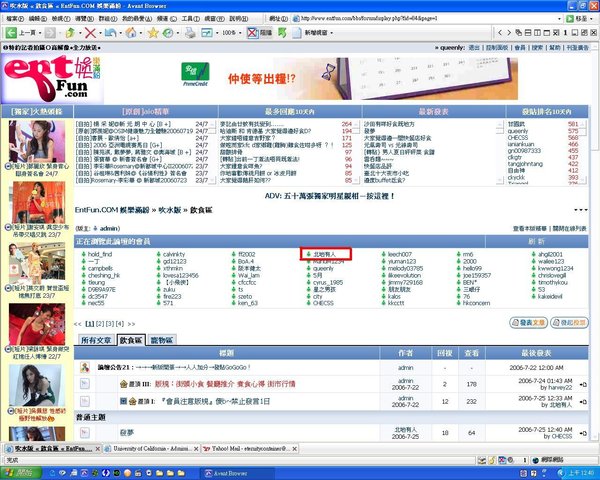Jump to last post of 發夢 thread arrow
This screenshot has height=480, width=600.
tap(583, 433)
